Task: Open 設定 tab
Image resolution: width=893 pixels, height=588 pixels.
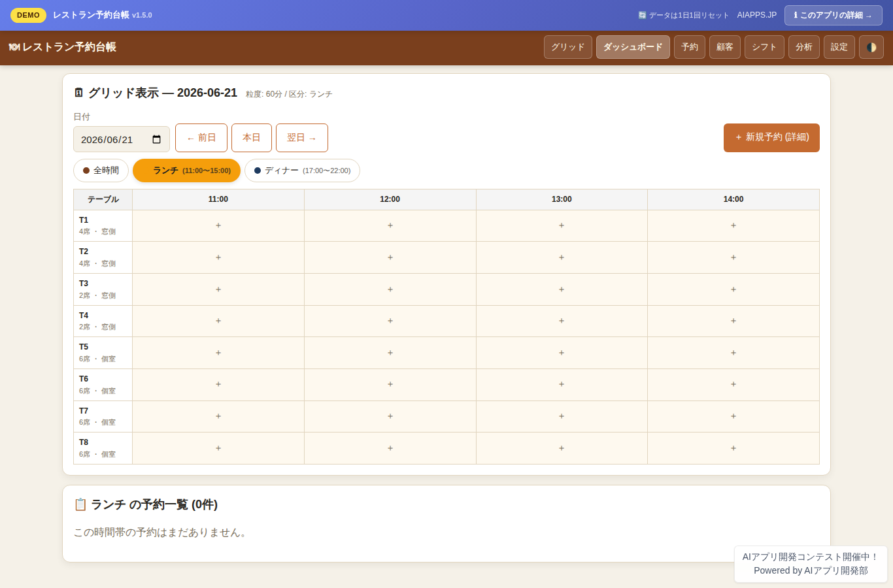Action: tap(839, 47)
